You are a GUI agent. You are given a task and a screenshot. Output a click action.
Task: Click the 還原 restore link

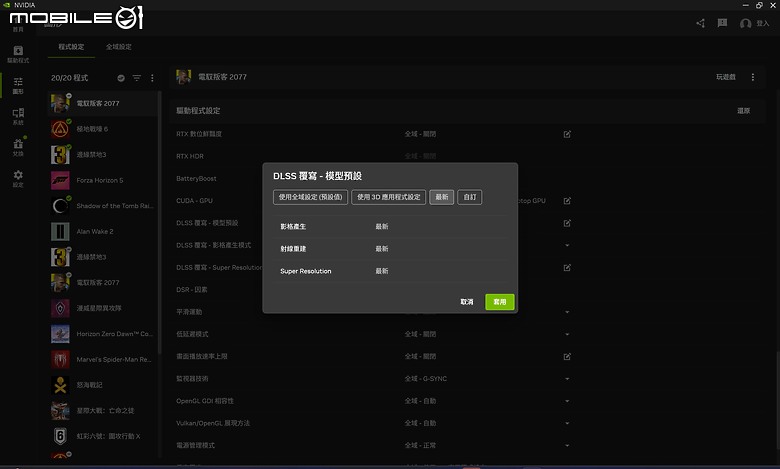[743, 111]
